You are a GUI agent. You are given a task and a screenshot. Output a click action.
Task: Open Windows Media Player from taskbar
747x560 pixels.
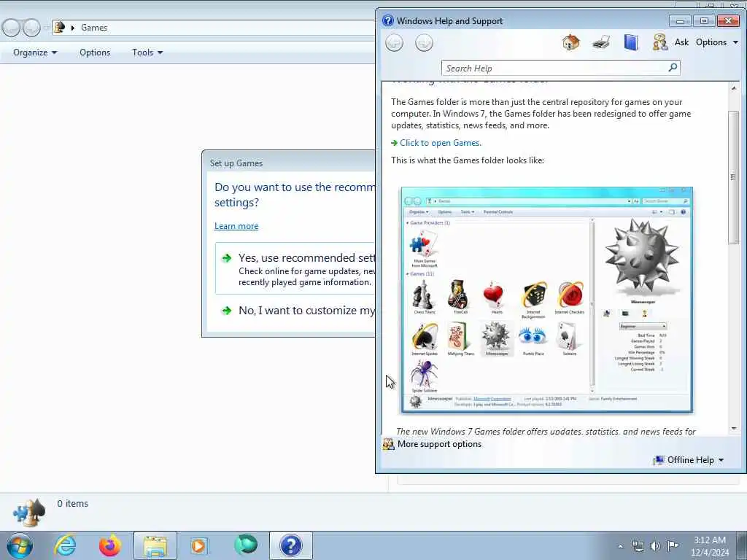click(x=198, y=545)
